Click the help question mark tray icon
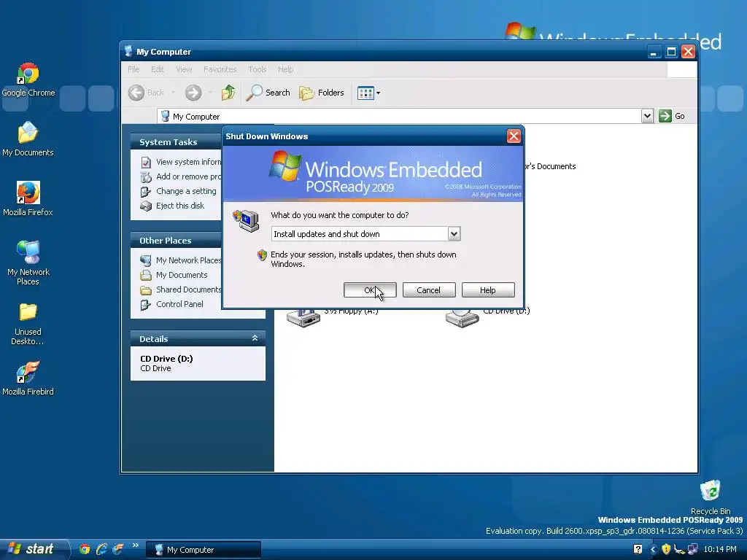The width and height of the screenshot is (747, 560). point(638,550)
